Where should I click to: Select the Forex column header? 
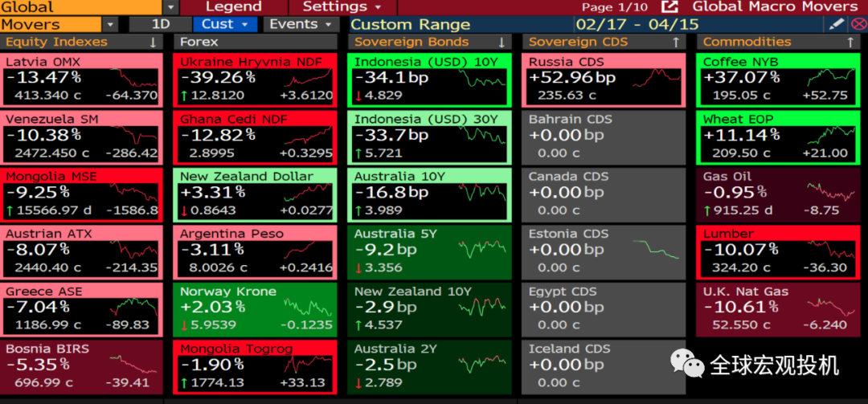coord(200,42)
